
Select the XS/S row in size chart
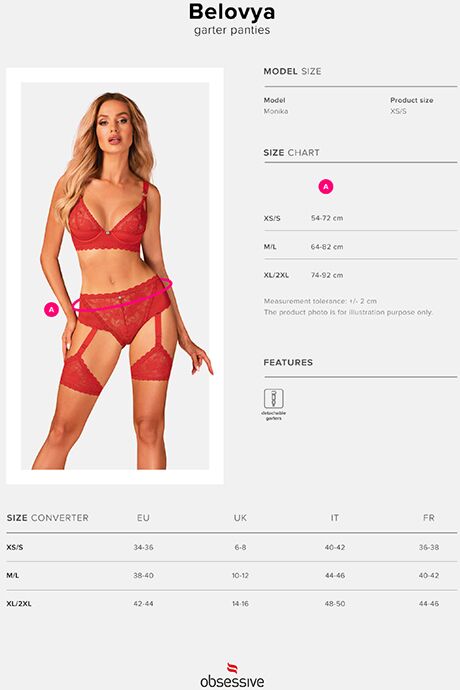pyautogui.click(x=361, y=218)
